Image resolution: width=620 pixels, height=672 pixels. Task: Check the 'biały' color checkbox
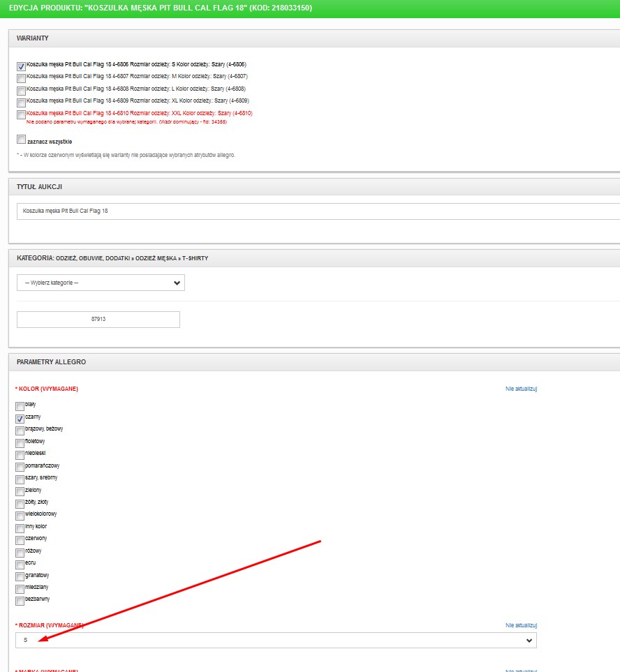[x=20, y=405]
